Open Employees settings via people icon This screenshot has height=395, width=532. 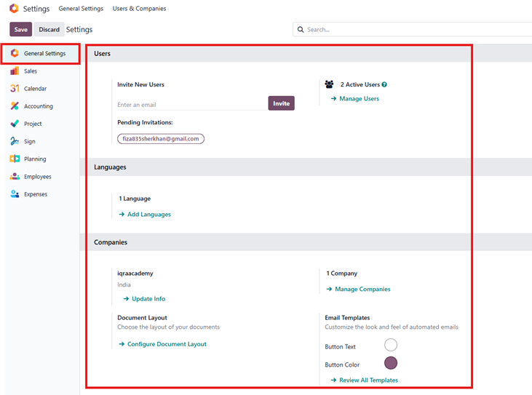pos(15,177)
